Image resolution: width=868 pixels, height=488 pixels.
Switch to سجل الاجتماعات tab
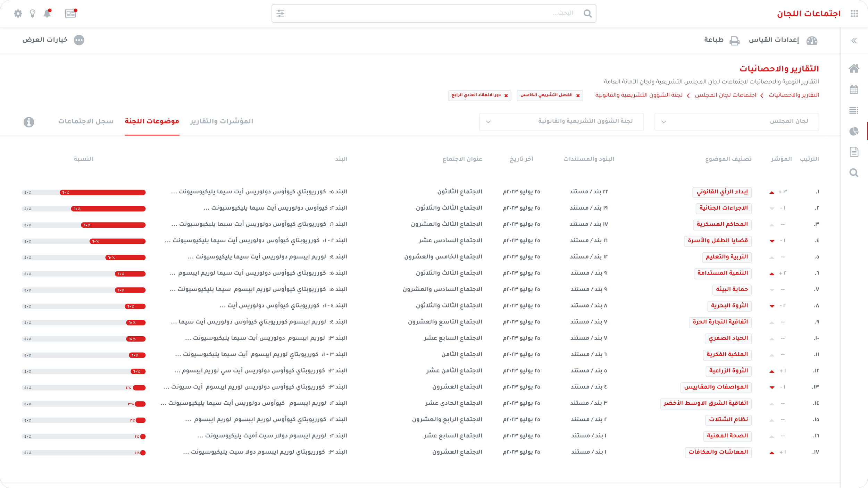coord(86,121)
